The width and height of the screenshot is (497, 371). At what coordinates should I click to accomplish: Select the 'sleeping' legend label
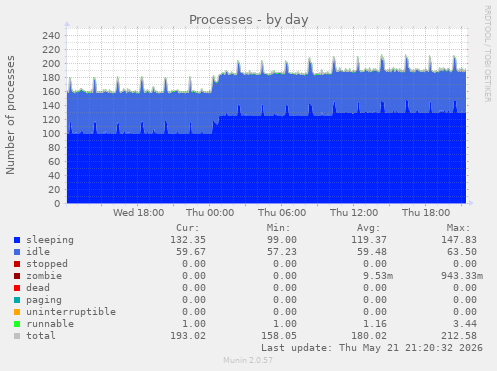pos(50,240)
